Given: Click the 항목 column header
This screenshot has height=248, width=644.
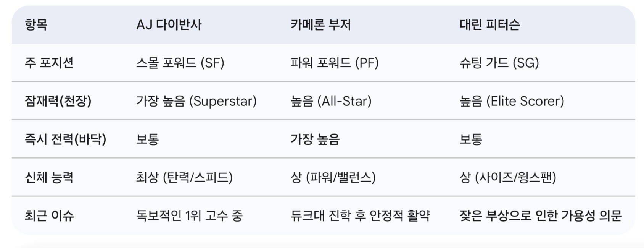Looking at the screenshot, I should (36, 25).
